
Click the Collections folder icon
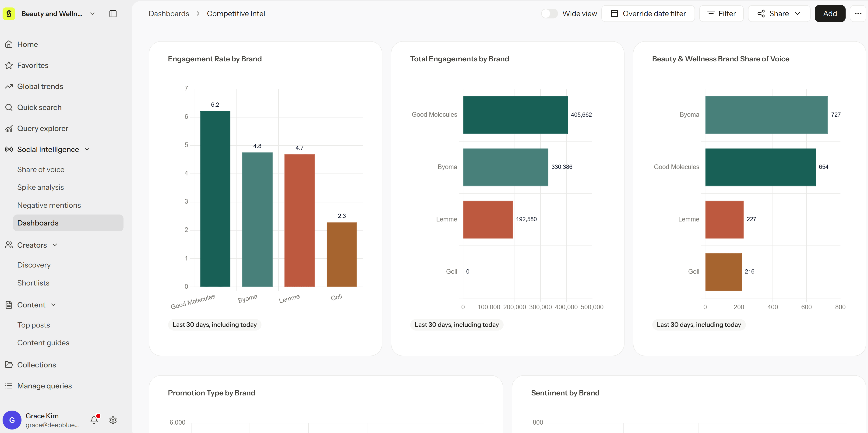click(x=9, y=365)
